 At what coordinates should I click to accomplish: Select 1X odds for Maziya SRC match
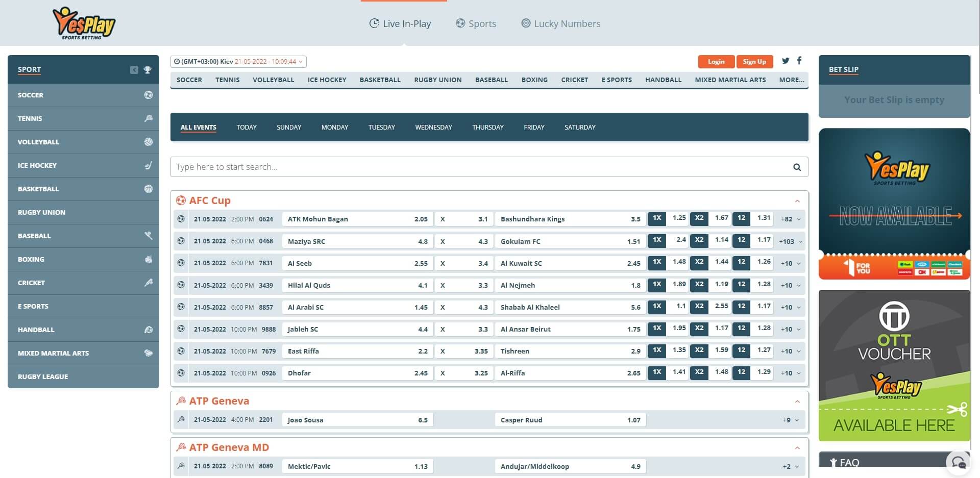(x=657, y=240)
